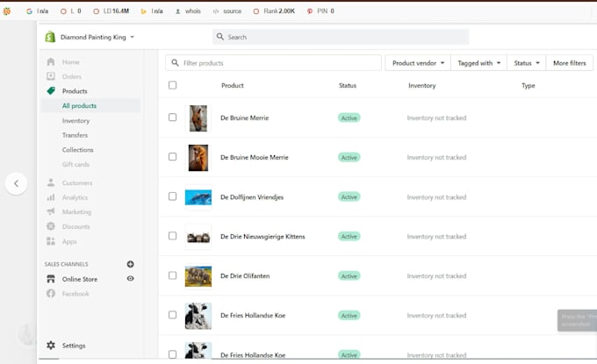Viewport: 597px width, 364px height.
Task: Open Collections submenu item
Action: [77, 150]
